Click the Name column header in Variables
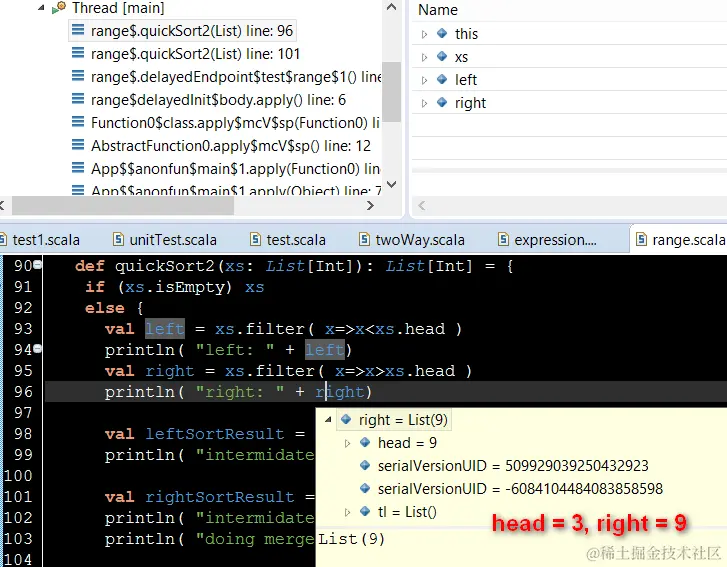Viewport: 727px width, 567px height. tap(438, 10)
